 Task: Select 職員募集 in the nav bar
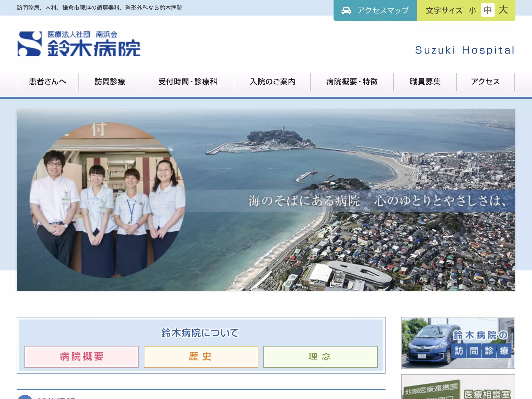click(x=425, y=82)
